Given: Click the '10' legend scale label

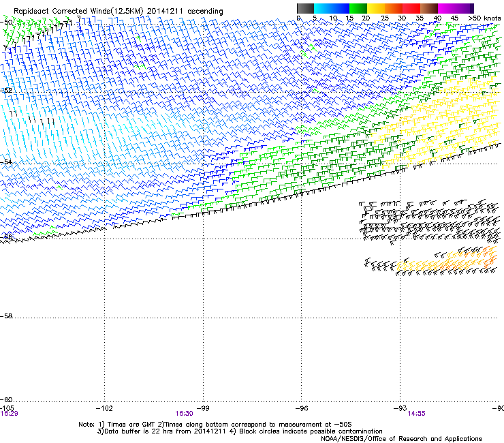Looking at the screenshot, I should pyautogui.click(x=333, y=18).
